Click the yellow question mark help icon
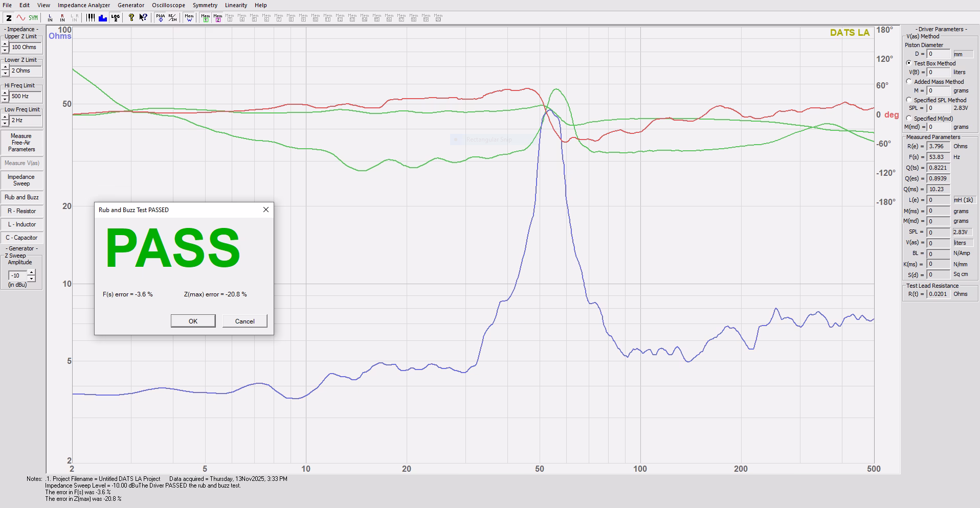 pos(131,18)
